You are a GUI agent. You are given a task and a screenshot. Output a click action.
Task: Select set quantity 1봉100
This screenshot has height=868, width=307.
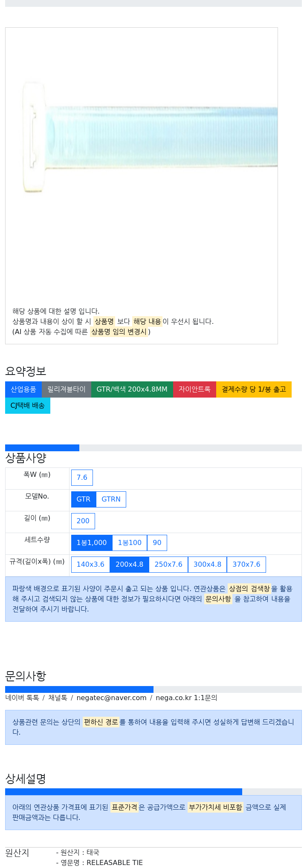click(130, 543)
